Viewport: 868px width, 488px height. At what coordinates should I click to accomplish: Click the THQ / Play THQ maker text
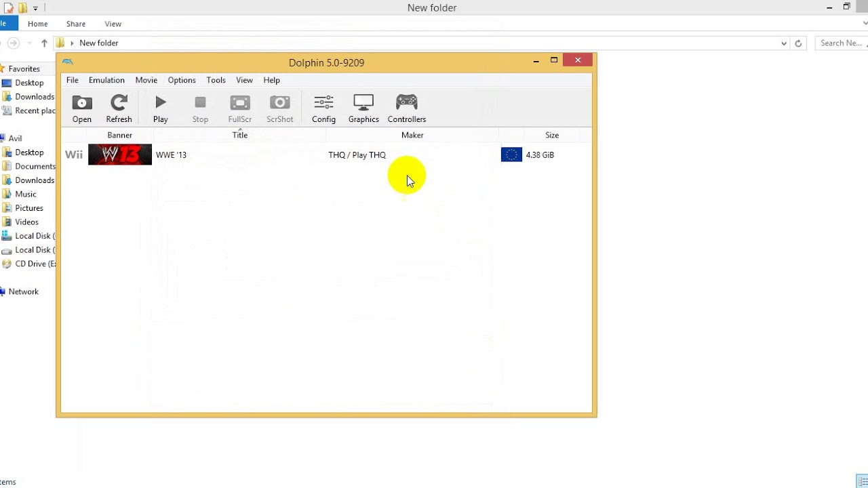point(357,155)
